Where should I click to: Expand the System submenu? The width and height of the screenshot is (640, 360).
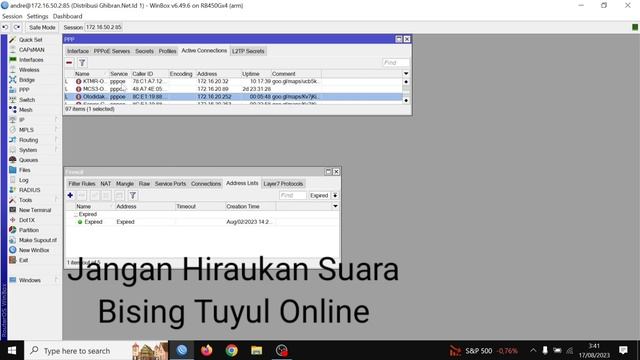pos(27,150)
